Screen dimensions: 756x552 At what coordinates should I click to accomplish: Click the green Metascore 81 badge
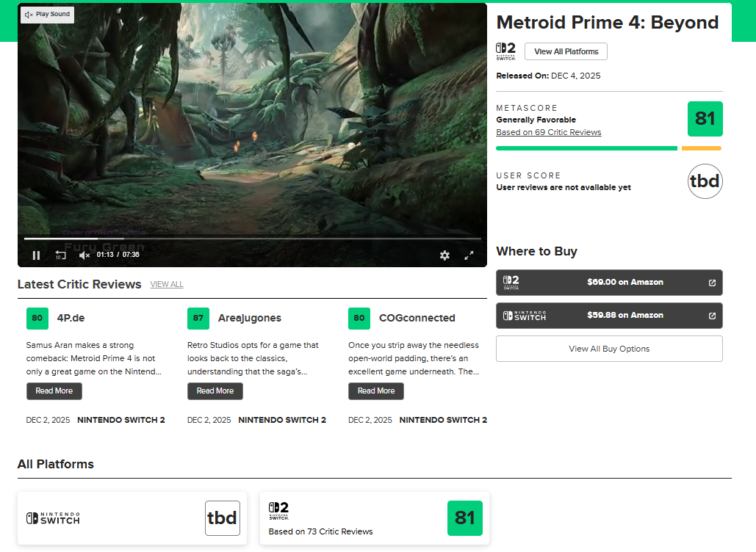(705, 119)
